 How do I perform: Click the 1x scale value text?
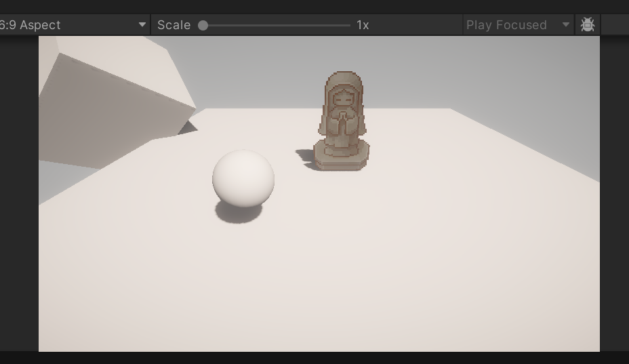coord(363,25)
